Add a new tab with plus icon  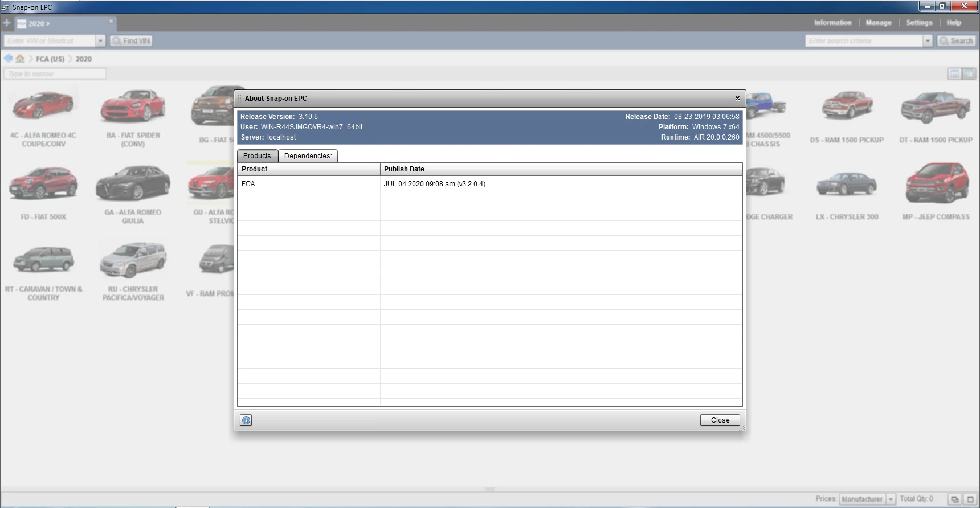click(7, 23)
